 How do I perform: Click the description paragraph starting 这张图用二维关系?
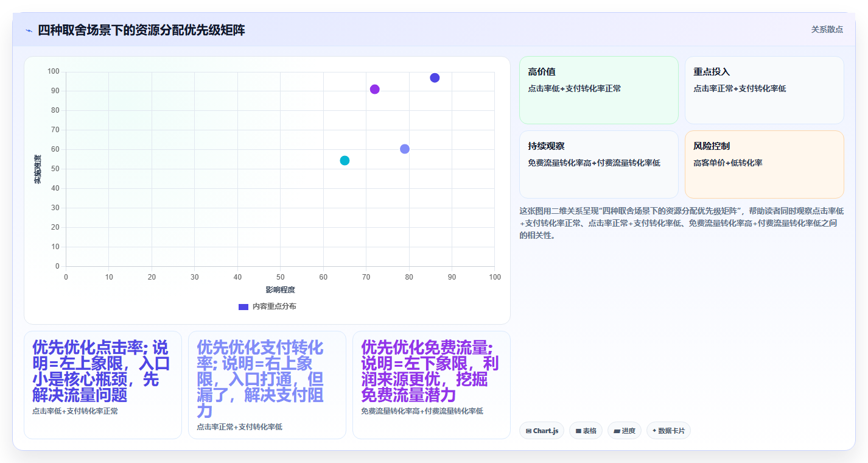pos(682,223)
